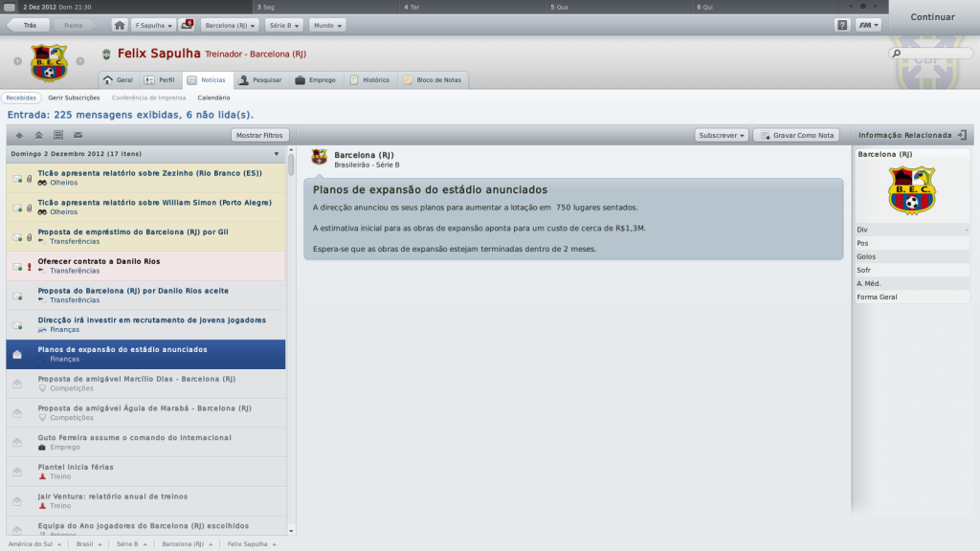
Task: Open message Oferecer contrato a Danilo Rios
Action: (145, 266)
